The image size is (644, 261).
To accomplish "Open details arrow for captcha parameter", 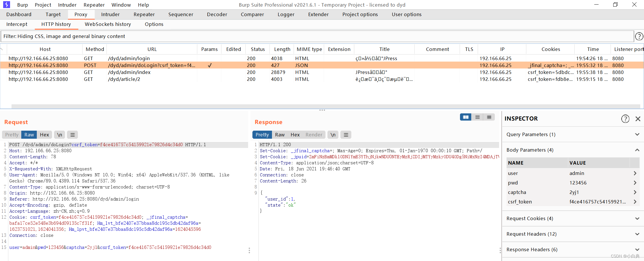I will tap(635, 192).
